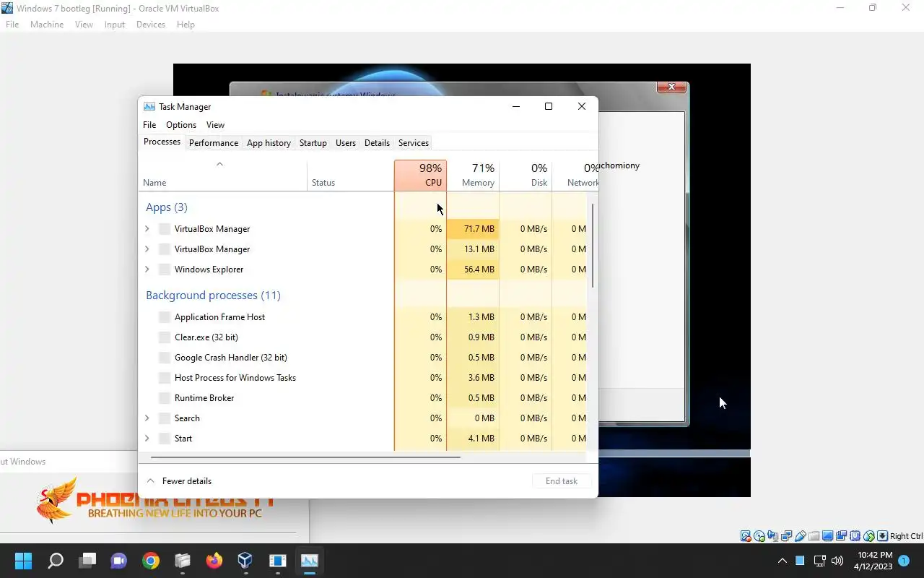
Task: Select Host Process for Windows Tasks
Action: coord(362,378)
